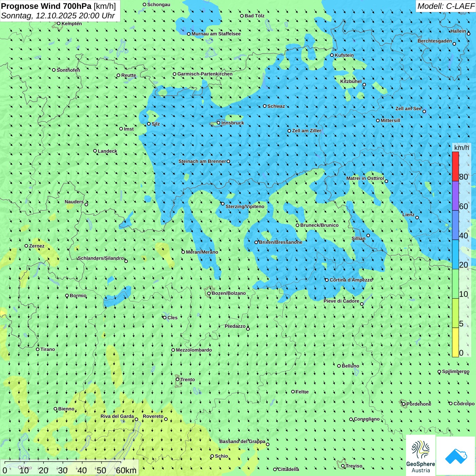
Task: Click the 'Berchtesgaden' label
Action: coord(435,41)
